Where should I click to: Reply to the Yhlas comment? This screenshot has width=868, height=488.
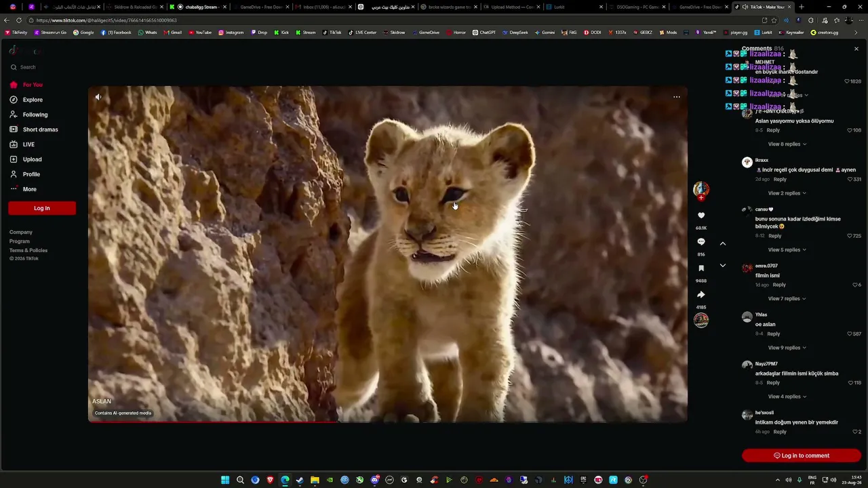[774, 334]
